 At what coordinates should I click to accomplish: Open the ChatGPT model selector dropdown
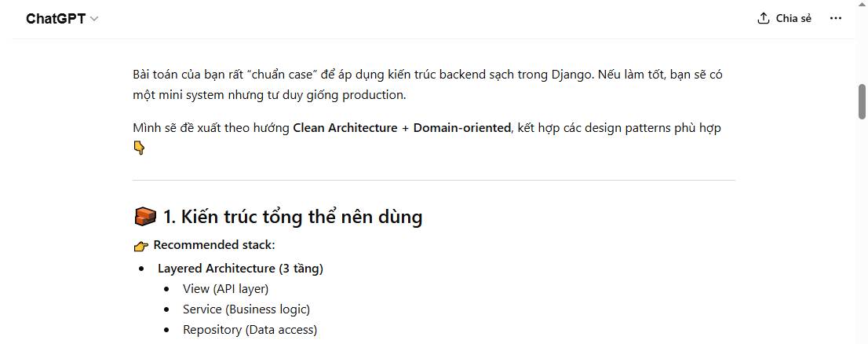tap(61, 19)
